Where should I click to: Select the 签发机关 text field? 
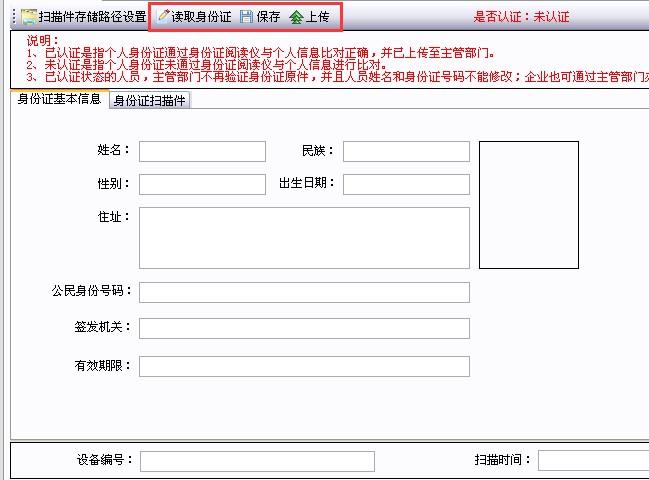(x=304, y=328)
